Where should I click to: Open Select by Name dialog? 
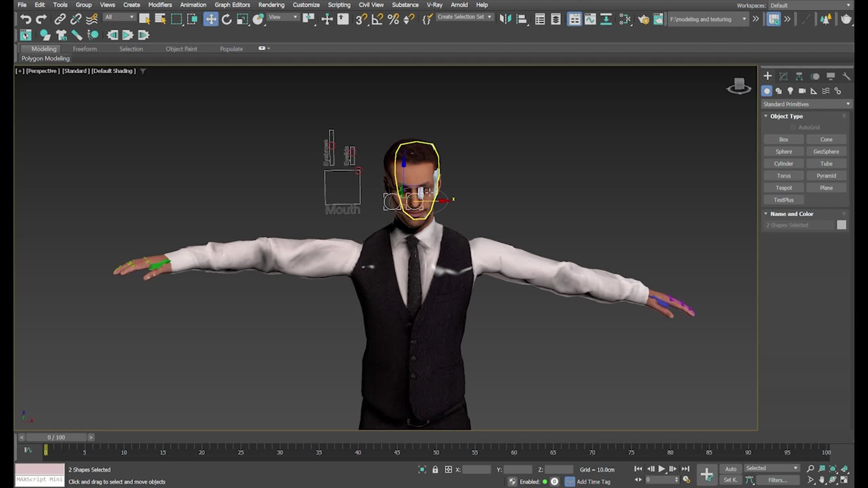click(161, 19)
